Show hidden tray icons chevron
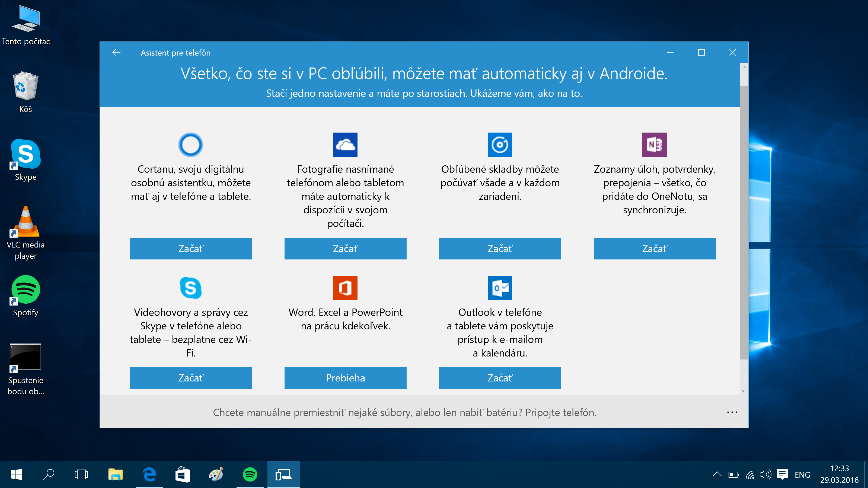This screenshot has height=488, width=868. coord(717,474)
